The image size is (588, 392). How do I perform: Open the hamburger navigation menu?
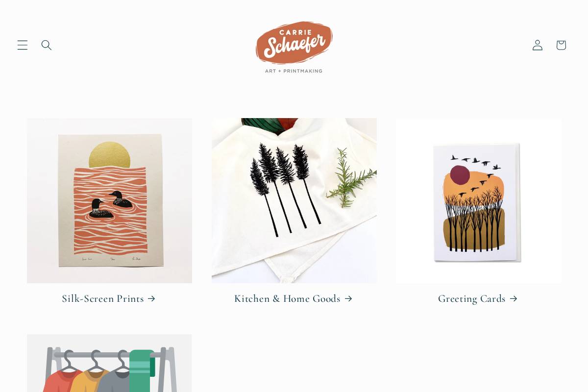23,45
